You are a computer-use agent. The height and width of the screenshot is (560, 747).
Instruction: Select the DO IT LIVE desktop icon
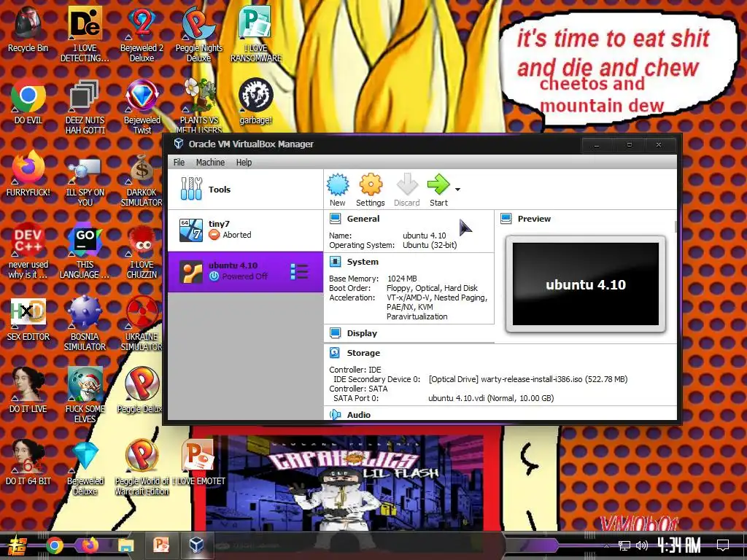pyautogui.click(x=28, y=391)
